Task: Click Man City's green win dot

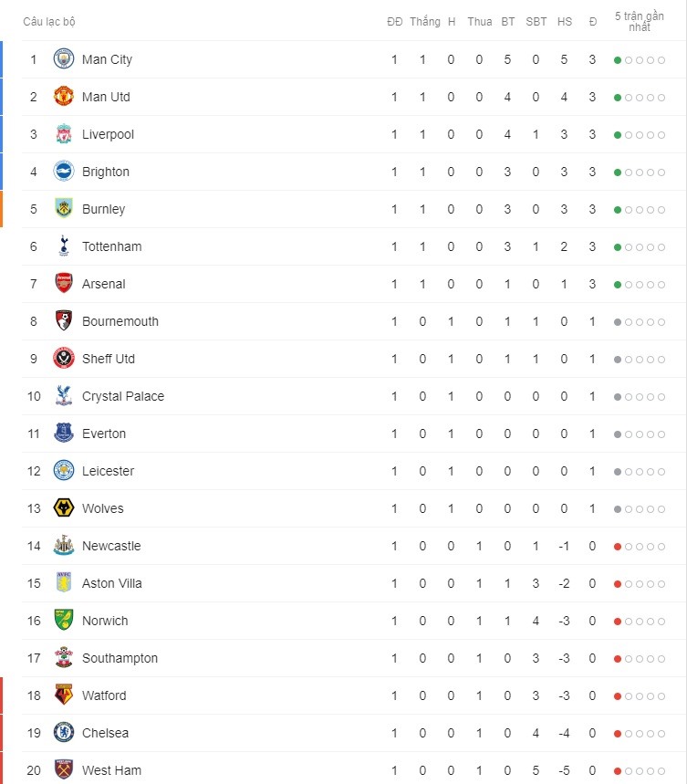Action: [618, 60]
